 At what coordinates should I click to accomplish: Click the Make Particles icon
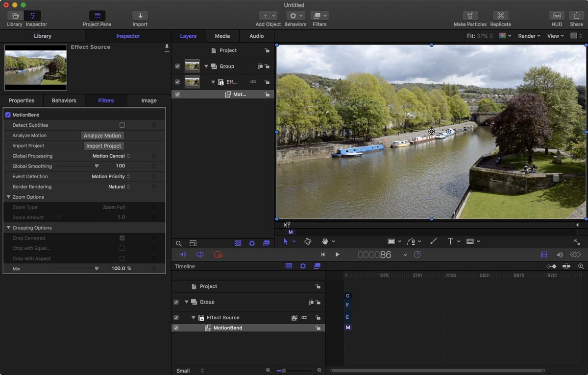tap(470, 16)
